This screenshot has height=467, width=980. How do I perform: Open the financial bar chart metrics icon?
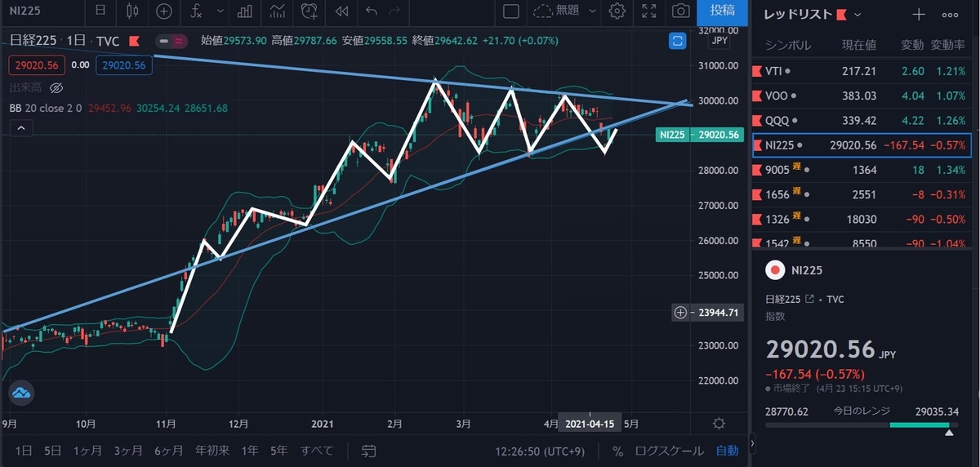pyautogui.click(x=245, y=11)
